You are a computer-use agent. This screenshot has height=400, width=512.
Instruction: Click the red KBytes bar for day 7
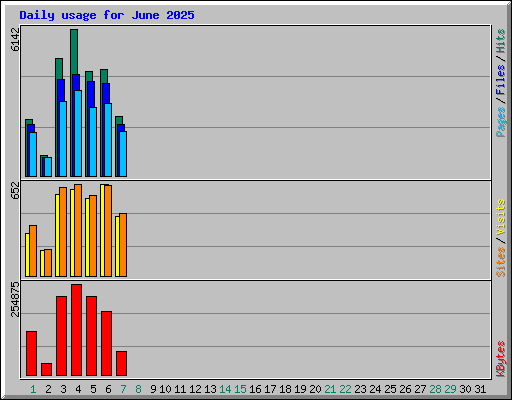click(x=121, y=364)
